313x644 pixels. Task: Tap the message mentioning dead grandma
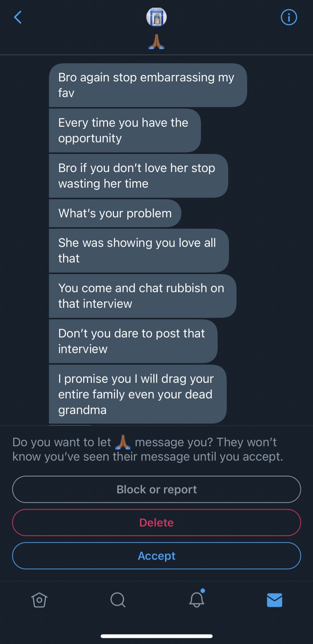[137, 394]
